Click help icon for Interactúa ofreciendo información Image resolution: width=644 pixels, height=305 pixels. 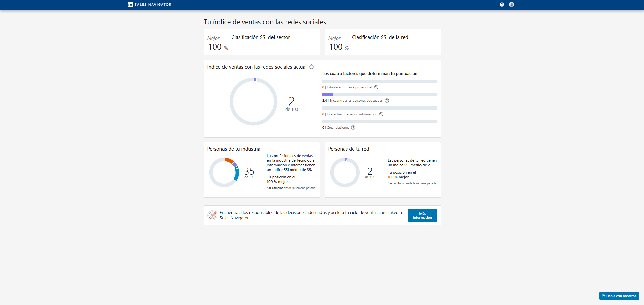coord(381,114)
